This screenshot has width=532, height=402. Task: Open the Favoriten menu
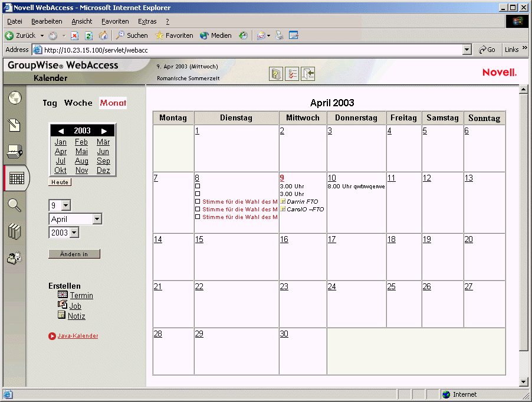(115, 21)
